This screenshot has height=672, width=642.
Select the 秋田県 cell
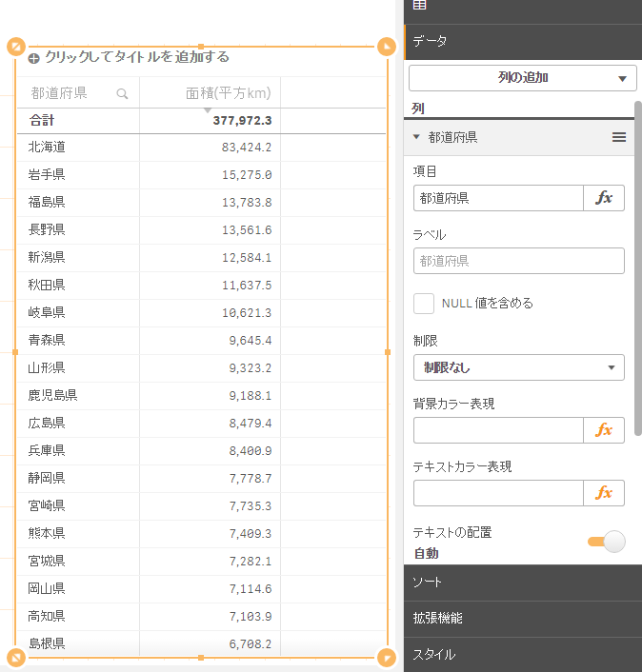click(x=78, y=285)
